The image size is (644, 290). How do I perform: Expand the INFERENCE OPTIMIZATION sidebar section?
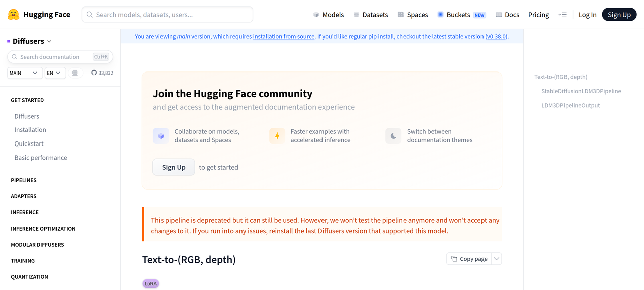43,229
